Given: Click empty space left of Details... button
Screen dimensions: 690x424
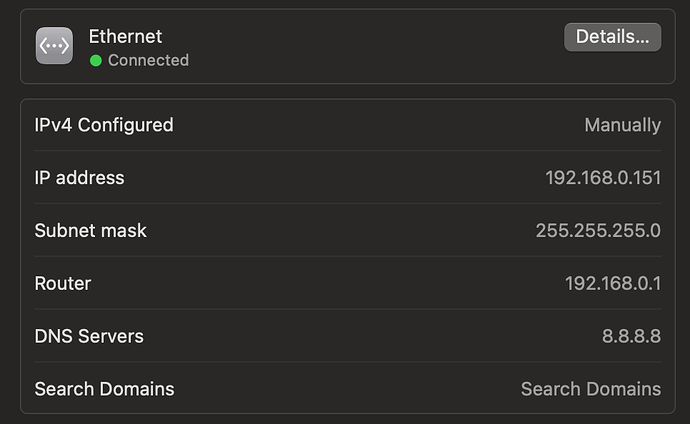Looking at the screenshot, I should 380,46.
